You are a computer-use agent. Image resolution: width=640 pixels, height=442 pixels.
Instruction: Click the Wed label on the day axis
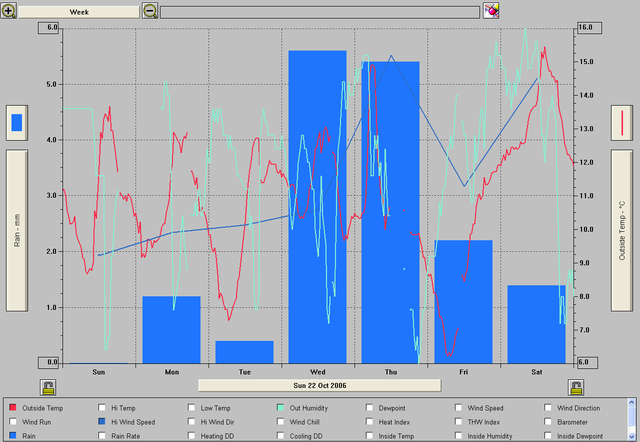[x=318, y=372]
